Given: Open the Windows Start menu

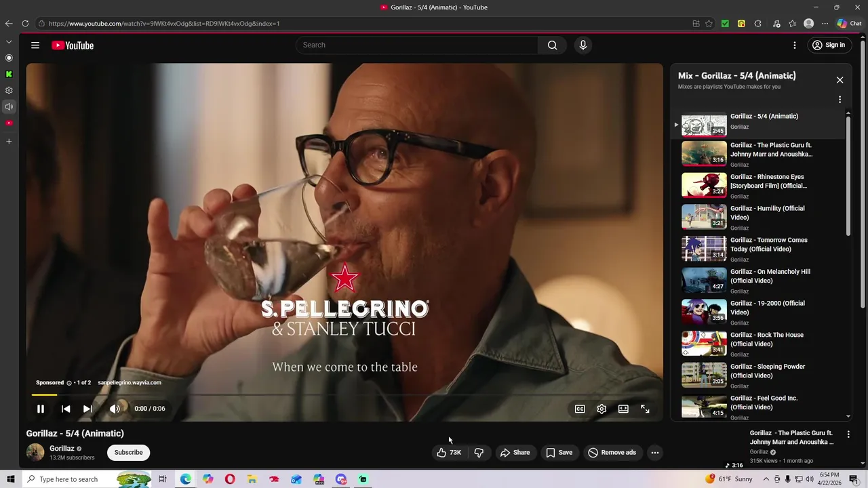Looking at the screenshot, I should tap(10, 479).
